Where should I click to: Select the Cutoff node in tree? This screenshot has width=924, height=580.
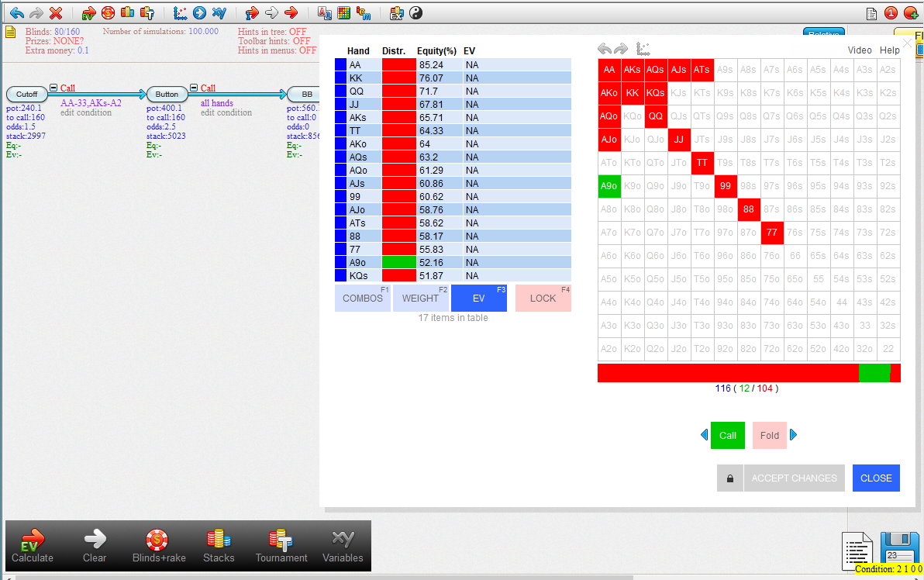click(26, 94)
